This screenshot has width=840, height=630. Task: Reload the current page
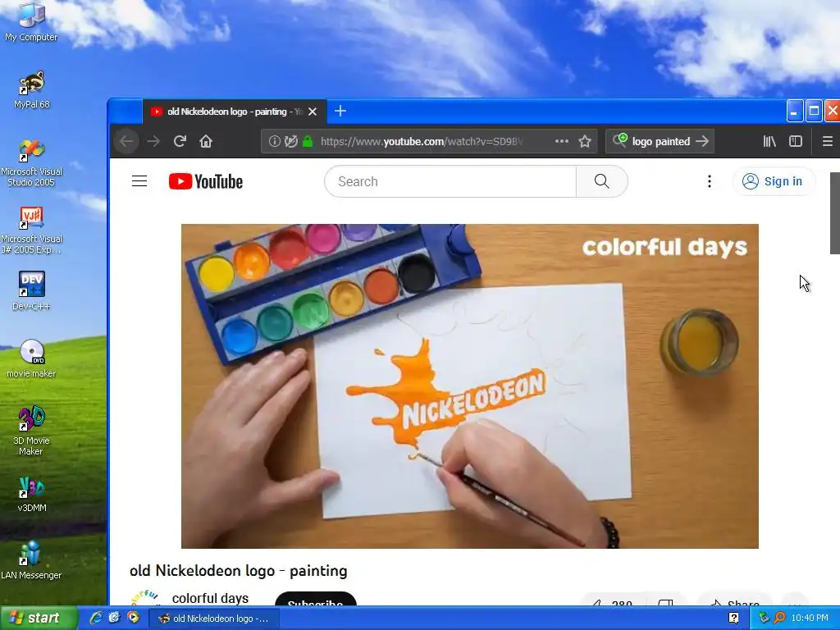point(180,141)
